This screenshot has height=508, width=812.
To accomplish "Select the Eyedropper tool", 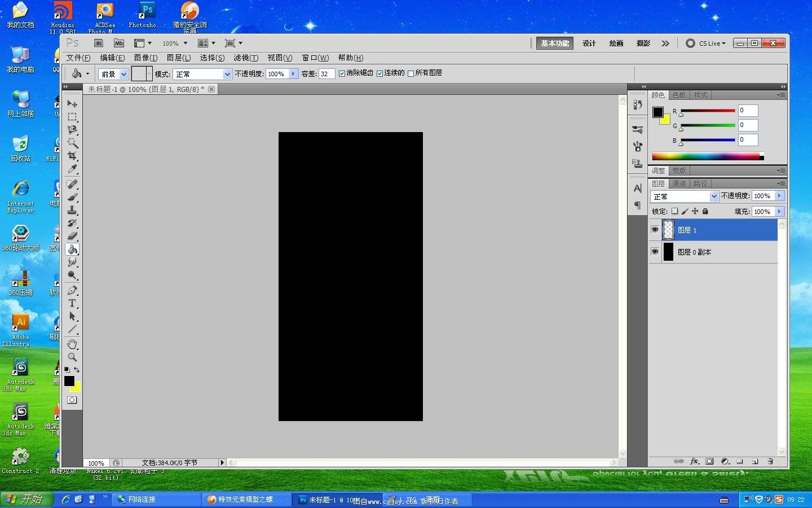I will tap(72, 169).
